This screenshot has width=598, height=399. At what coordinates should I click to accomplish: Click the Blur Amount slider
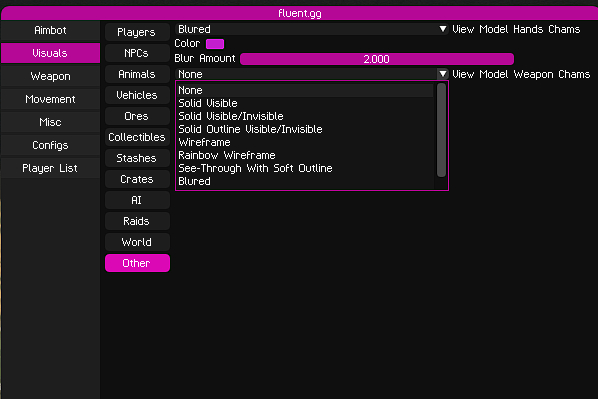(x=377, y=59)
